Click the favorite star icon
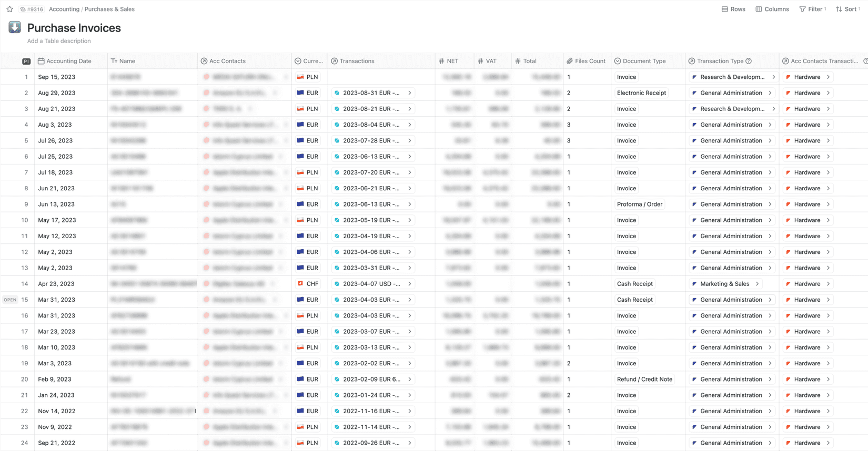Screen dimensions: 868x451 [9, 9]
